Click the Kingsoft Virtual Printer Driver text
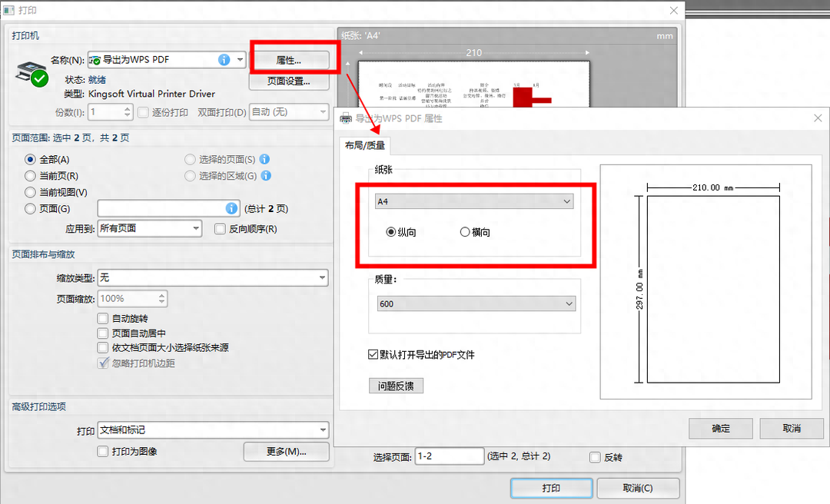Image resolution: width=830 pixels, height=504 pixels. pyautogui.click(x=151, y=94)
